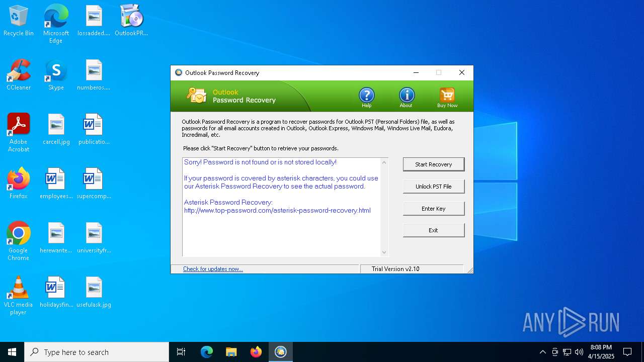
Task: Click the taskbar search box
Action: coord(97,352)
